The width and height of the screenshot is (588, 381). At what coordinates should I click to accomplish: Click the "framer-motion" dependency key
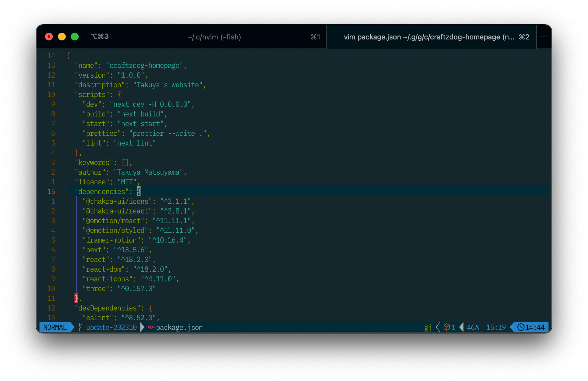coord(111,240)
